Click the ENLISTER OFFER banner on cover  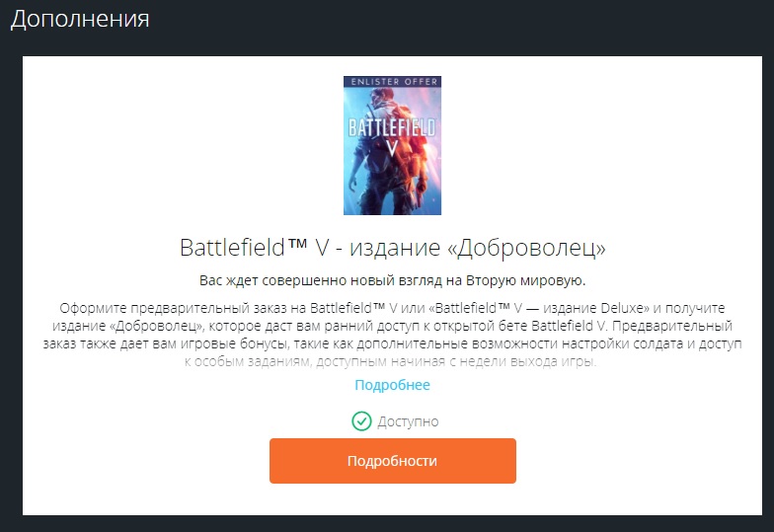tap(393, 82)
